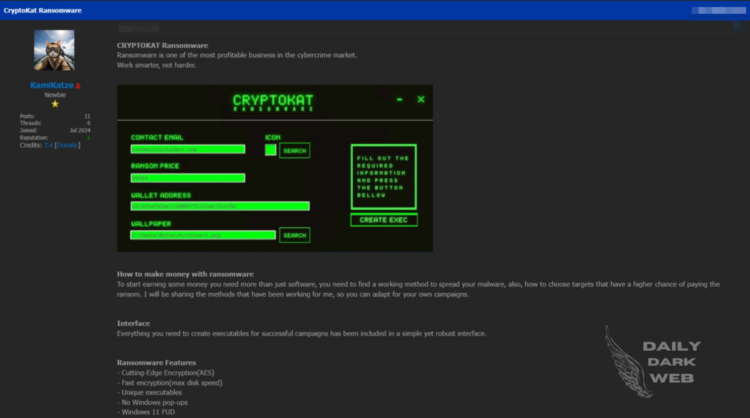Focus the Wallpaper path input field
The width and height of the screenshot is (750, 418).
point(203,235)
